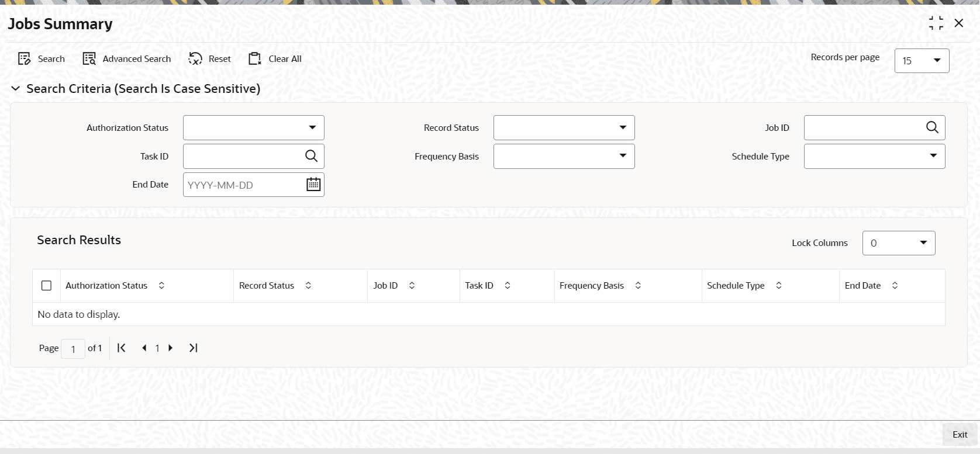
Task: Sort by Schedule Type column
Action: pos(779,286)
